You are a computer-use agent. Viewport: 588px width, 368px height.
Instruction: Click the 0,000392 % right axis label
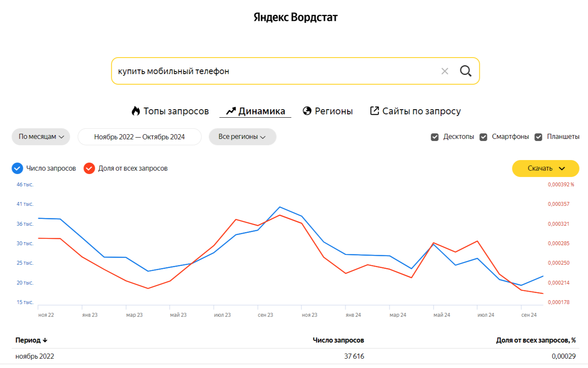pos(561,185)
